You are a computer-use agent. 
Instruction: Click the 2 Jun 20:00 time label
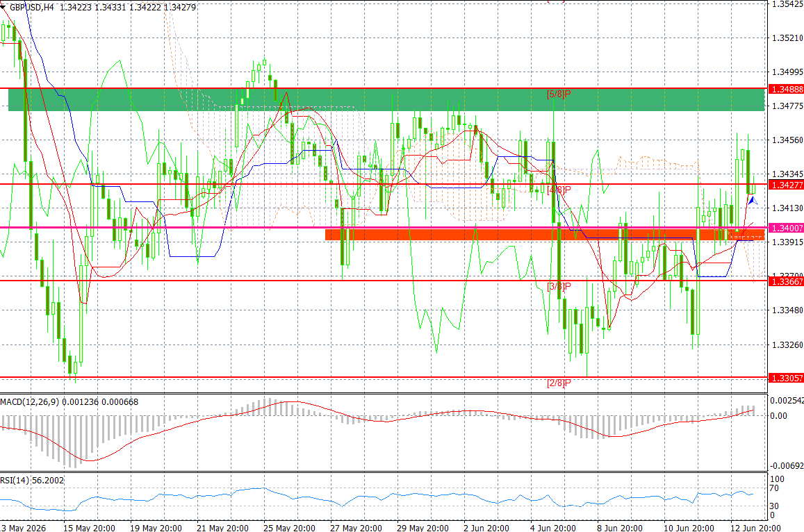[486, 528]
